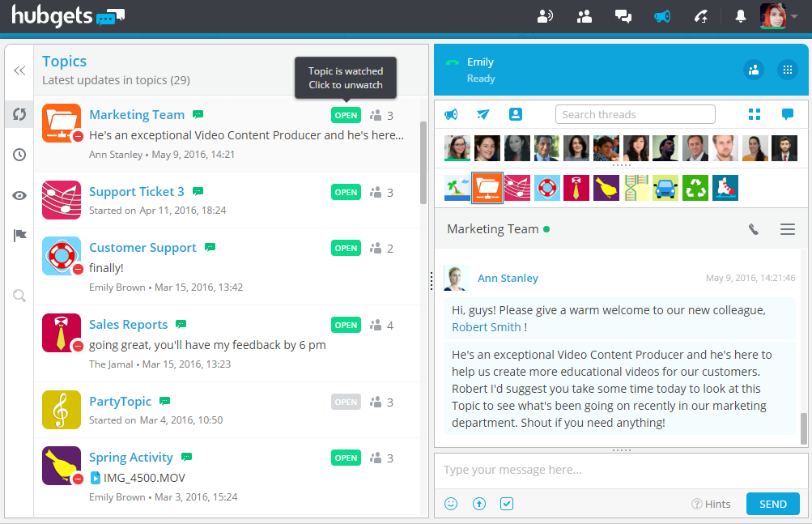Select palm island topic thumbnail in thread bar
This screenshot has height=524, width=812.
point(457,188)
